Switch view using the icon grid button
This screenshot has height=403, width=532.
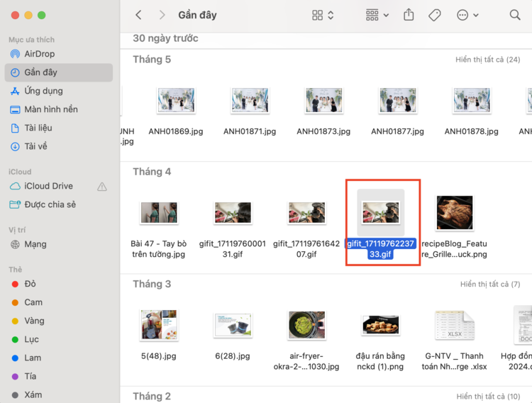(318, 15)
